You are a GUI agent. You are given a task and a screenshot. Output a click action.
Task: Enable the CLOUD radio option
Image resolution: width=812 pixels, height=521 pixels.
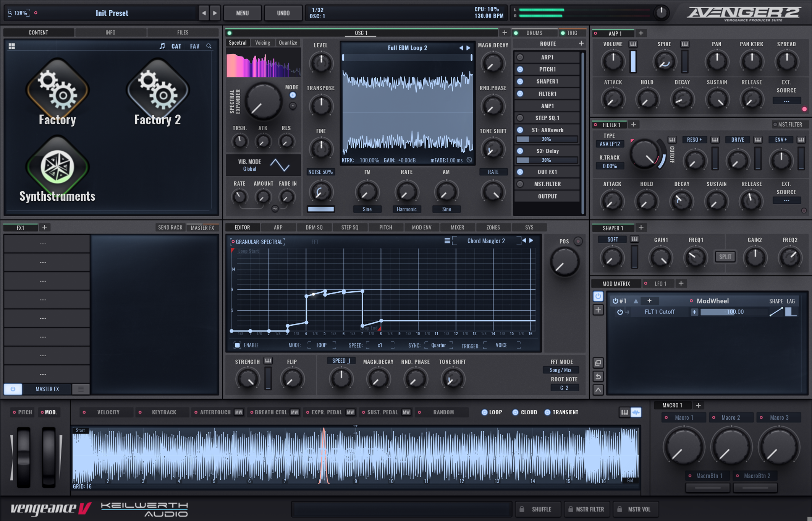[515, 412]
